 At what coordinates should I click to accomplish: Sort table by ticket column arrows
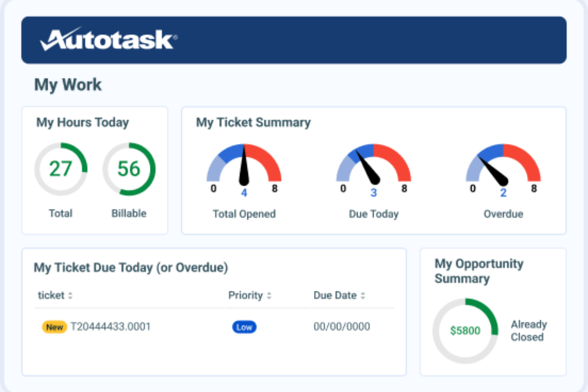[x=70, y=295]
